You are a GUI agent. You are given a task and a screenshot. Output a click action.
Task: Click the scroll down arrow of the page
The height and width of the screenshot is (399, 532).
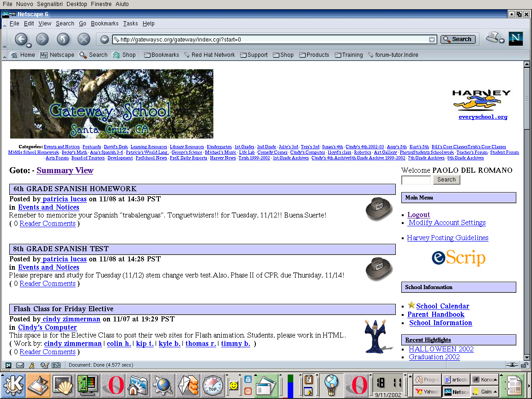coord(526,357)
